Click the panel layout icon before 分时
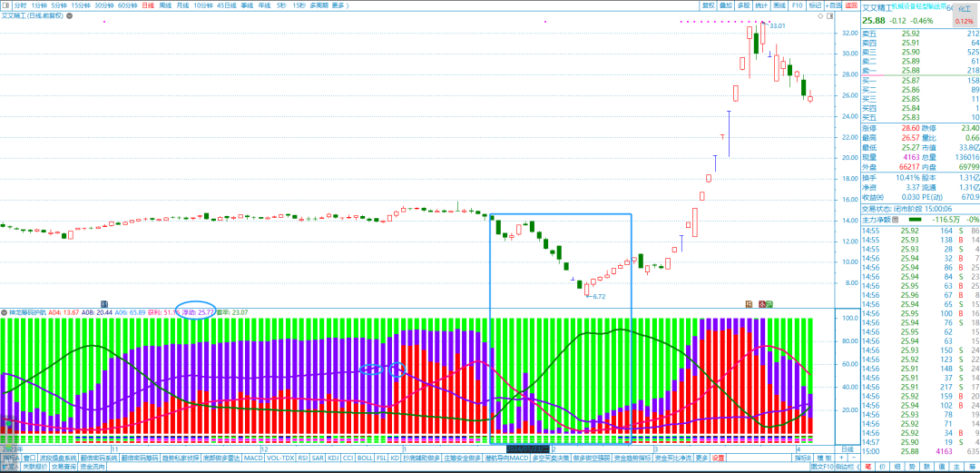980x473 pixels. point(5,5)
